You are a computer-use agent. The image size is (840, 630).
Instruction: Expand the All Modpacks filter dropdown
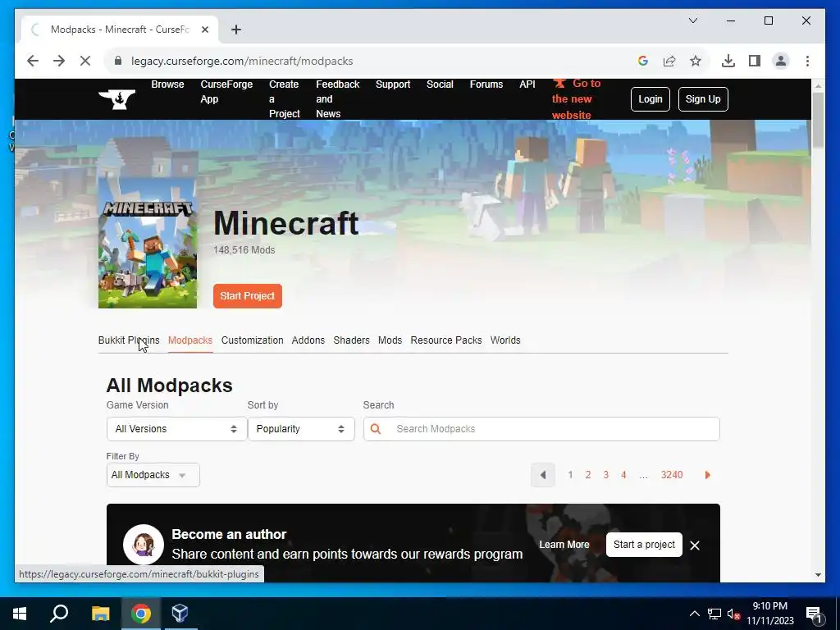click(153, 475)
